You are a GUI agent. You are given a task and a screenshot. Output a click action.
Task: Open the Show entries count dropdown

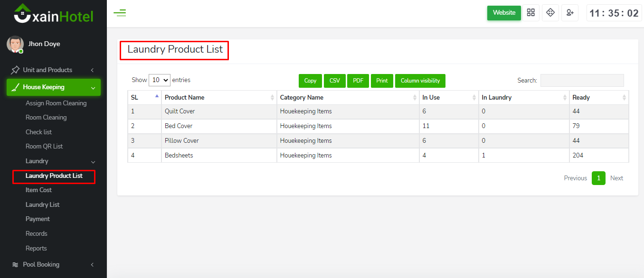click(159, 80)
